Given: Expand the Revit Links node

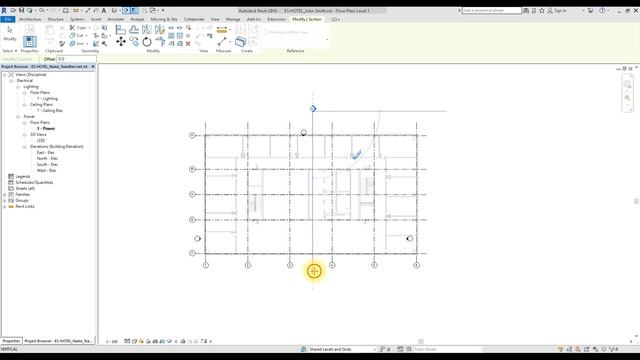Looking at the screenshot, I should (x=5, y=207).
